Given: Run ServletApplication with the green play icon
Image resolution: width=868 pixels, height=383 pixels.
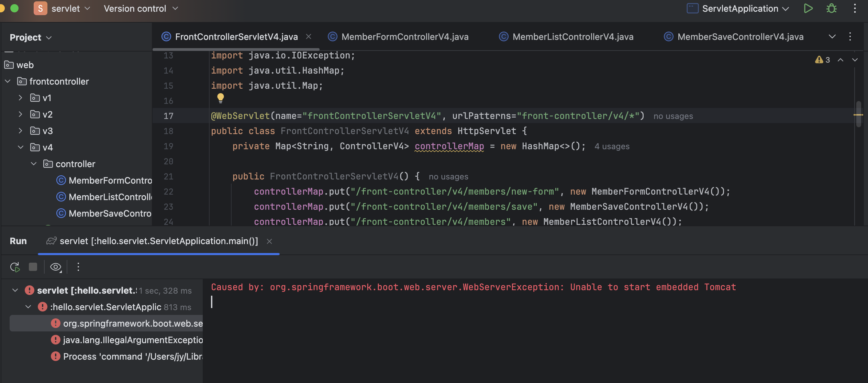Looking at the screenshot, I should pos(808,9).
